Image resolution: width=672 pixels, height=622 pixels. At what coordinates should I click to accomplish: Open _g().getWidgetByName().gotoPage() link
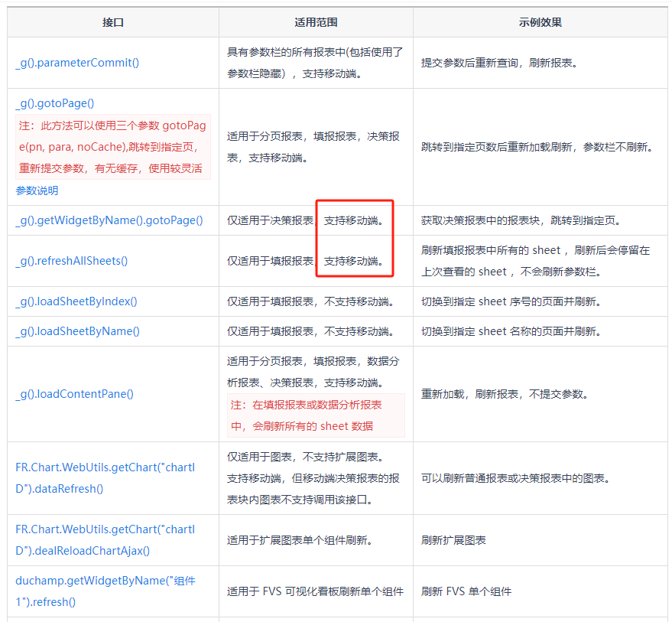click(109, 220)
